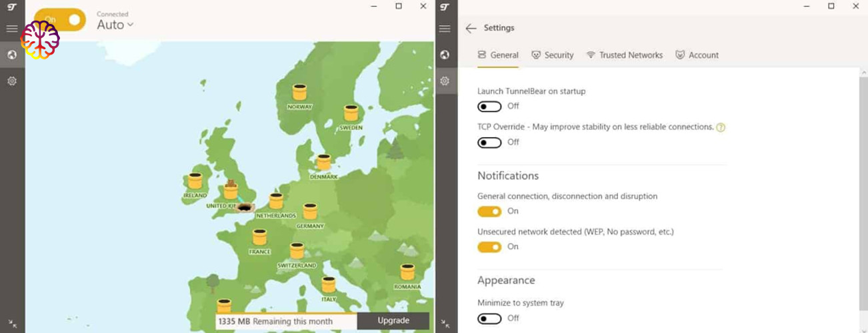This screenshot has height=333, width=868.
Task: Open hamburger menu in map window
Action: pos(12,29)
